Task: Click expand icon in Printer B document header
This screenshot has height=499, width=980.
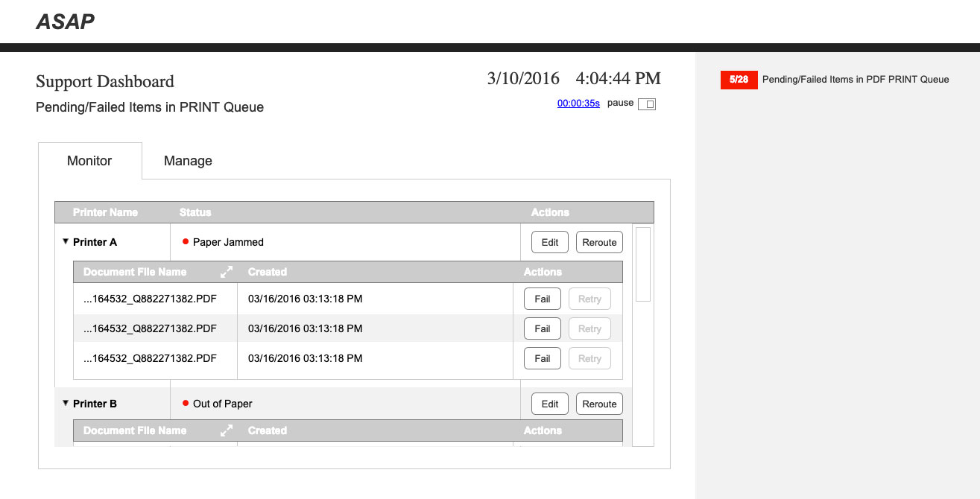Action: [227, 430]
